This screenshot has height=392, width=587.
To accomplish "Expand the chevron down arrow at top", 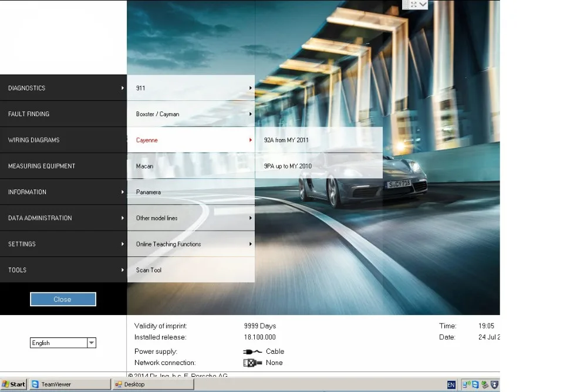I will coord(423,5).
